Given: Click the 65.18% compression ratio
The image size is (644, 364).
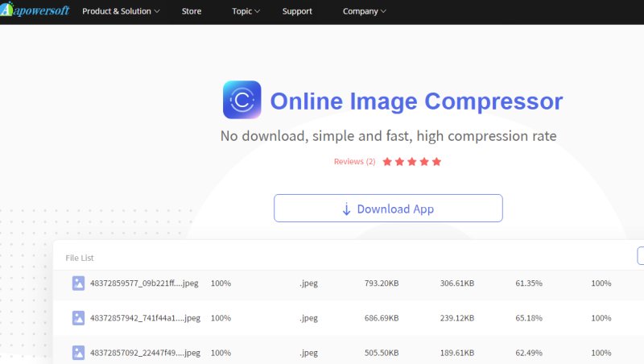Looking at the screenshot, I should (529, 318).
